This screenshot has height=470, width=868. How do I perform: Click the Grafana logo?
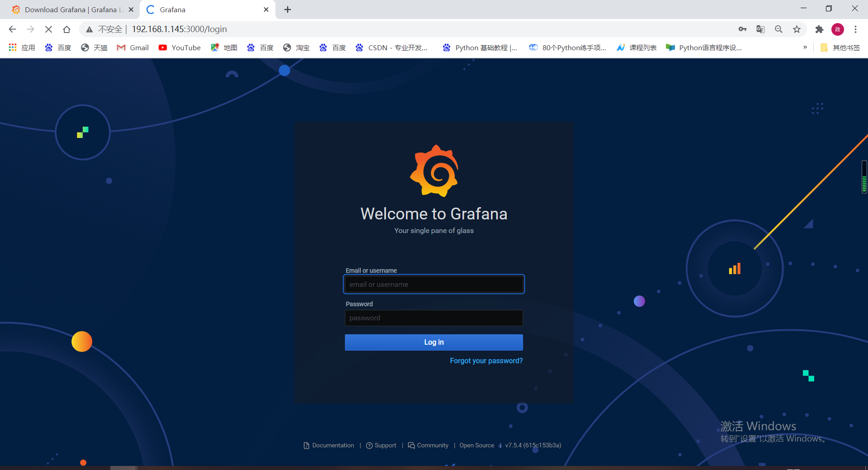(434, 171)
